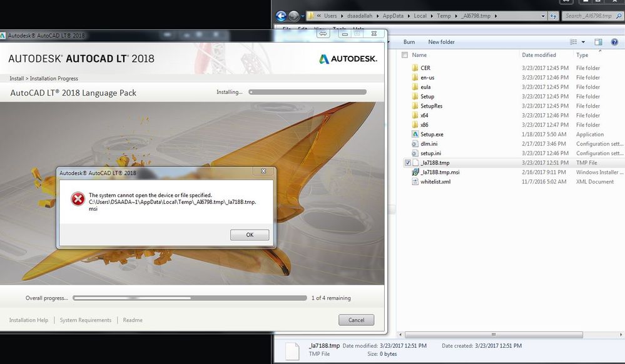The width and height of the screenshot is (625, 364).
Task: Select the _Ia718B.tmp.msi installer icon
Action: coord(415,172)
